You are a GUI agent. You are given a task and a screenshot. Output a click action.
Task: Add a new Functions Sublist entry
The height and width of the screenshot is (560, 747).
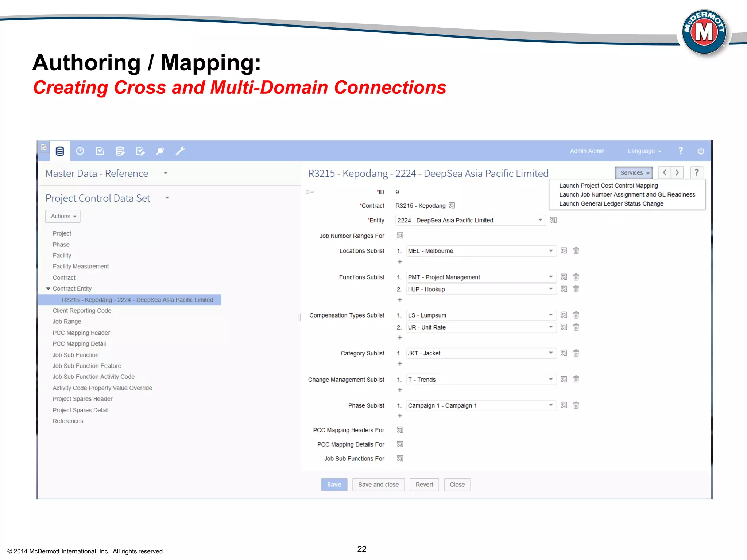point(400,300)
